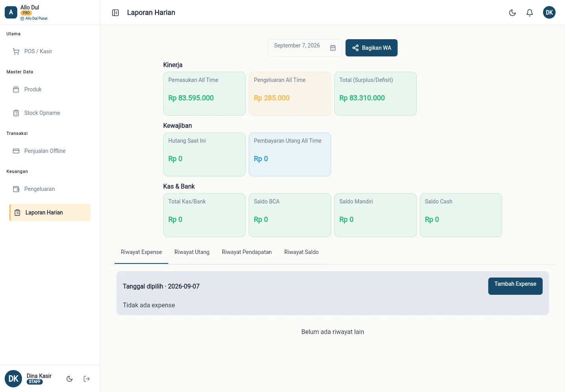Add a new expense with Tambah Expense
Image resolution: width=565 pixels, height=392 pixels.
tap(515, 286)
